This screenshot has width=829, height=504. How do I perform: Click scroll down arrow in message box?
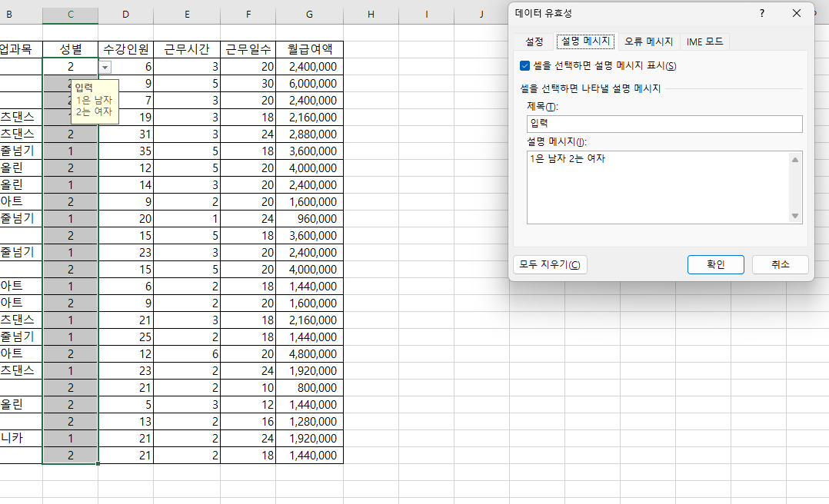795,216
